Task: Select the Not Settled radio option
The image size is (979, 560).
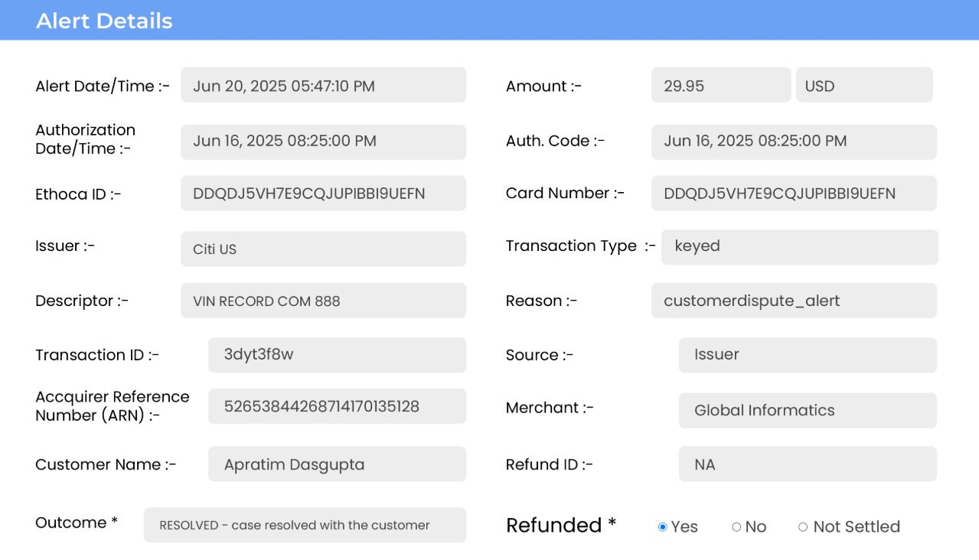Action: 803,527
